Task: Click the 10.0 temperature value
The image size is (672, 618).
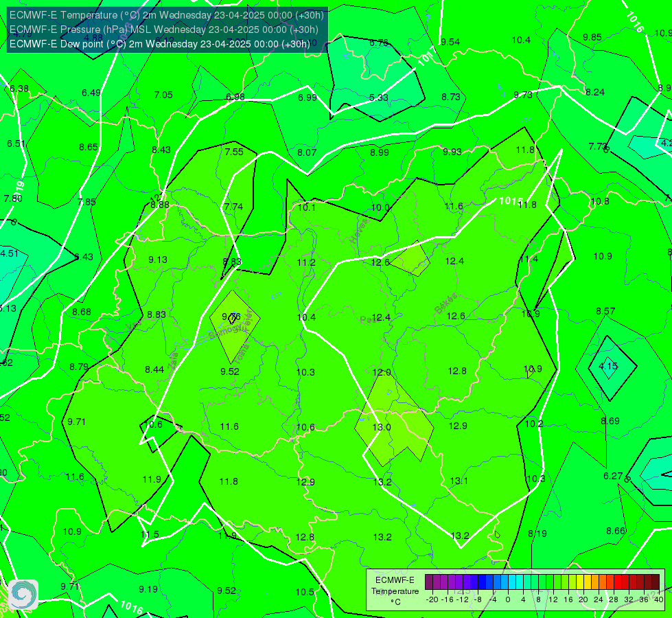Action: [380, 207]
